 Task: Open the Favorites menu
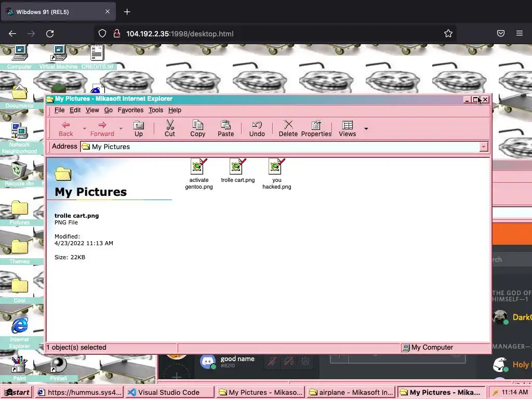(130, 110)
